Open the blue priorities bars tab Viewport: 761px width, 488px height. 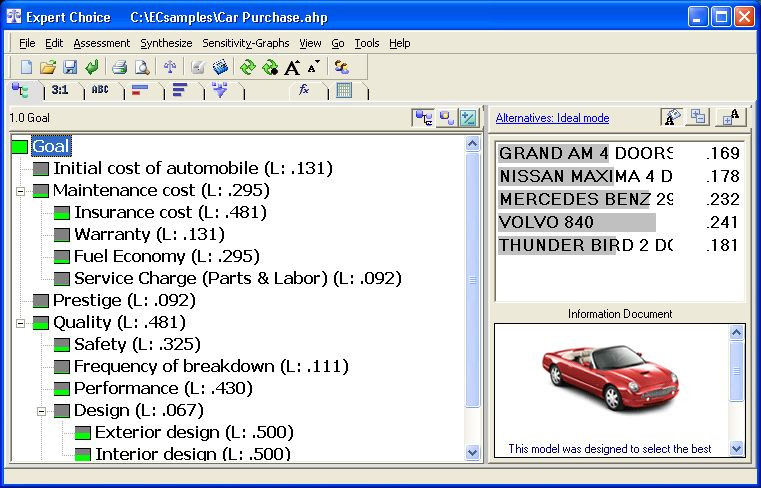pyautogui.click(x=180, y=90)
